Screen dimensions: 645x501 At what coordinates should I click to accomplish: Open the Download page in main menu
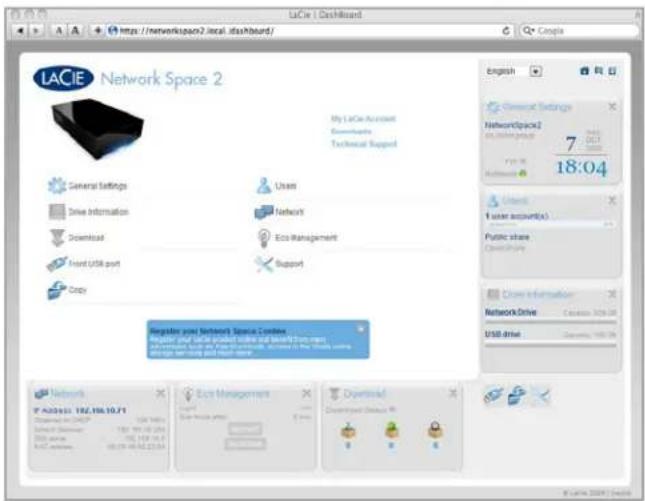point(77,237)
